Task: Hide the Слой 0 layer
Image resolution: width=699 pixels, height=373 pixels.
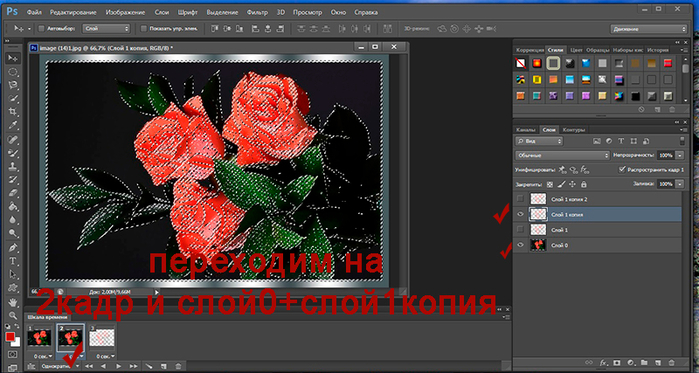Action: pos(520,245)
